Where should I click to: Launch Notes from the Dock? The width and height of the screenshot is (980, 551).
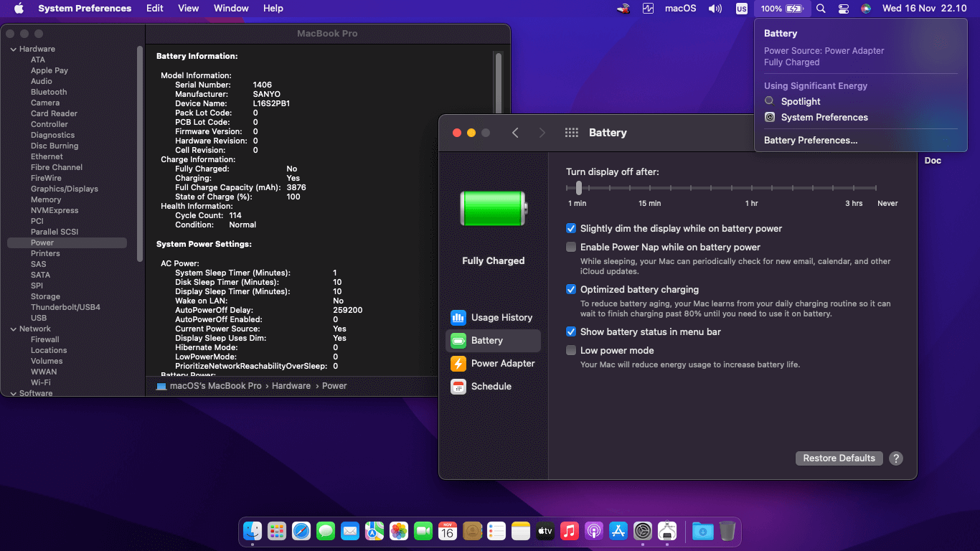tap(521, 531)
